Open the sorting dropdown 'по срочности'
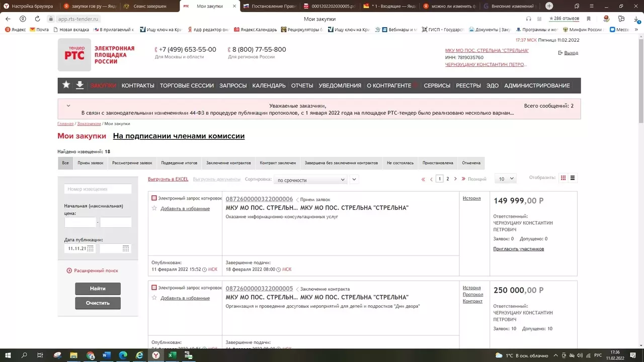 310,179
